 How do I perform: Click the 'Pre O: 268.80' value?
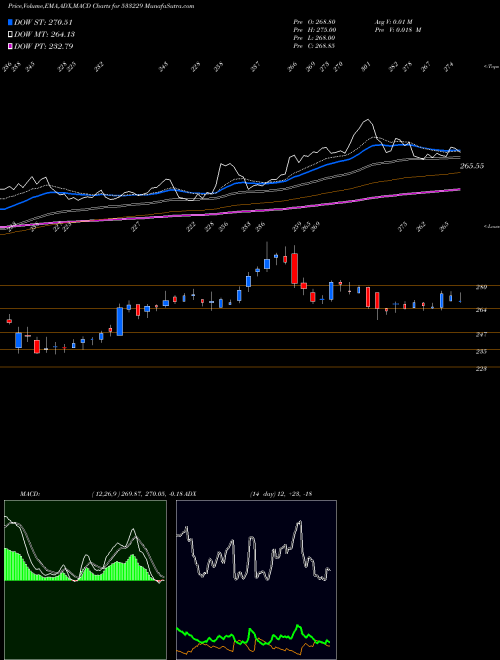[314, 22]
